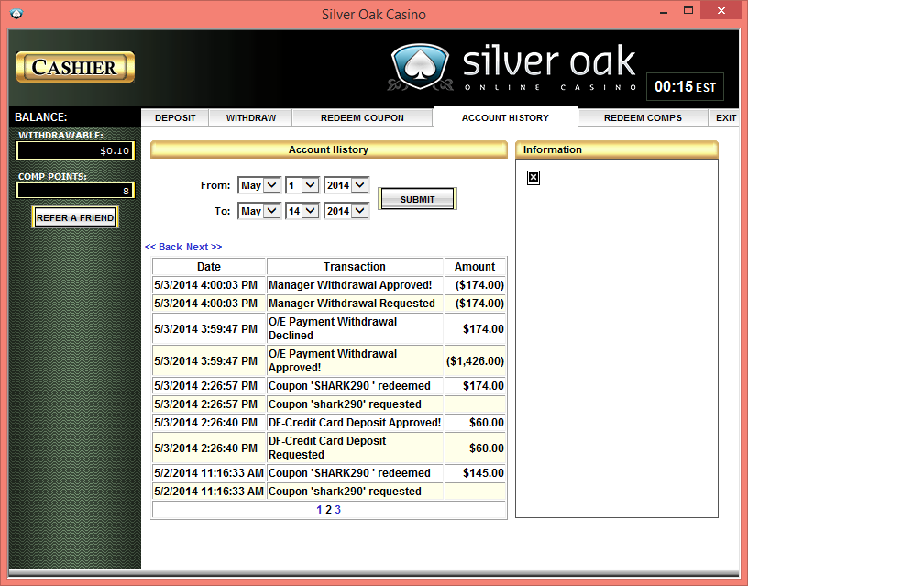Select current page number 2
The height and width of the screenshot is (586, 924).
point(329,510)
